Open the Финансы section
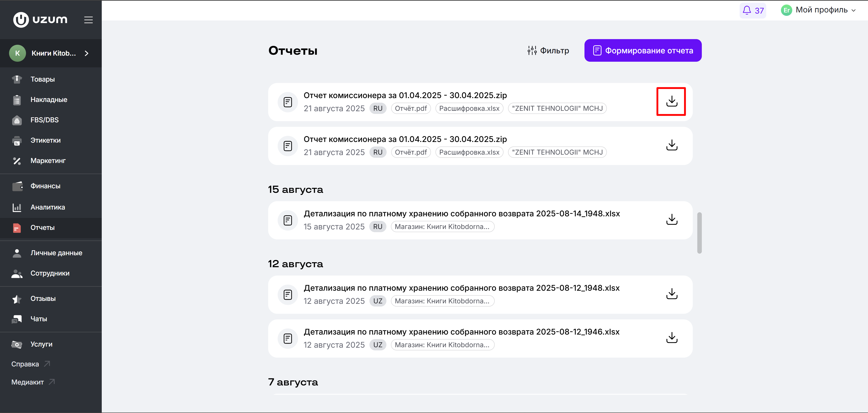Screen dimensions: 868x413 51,186
